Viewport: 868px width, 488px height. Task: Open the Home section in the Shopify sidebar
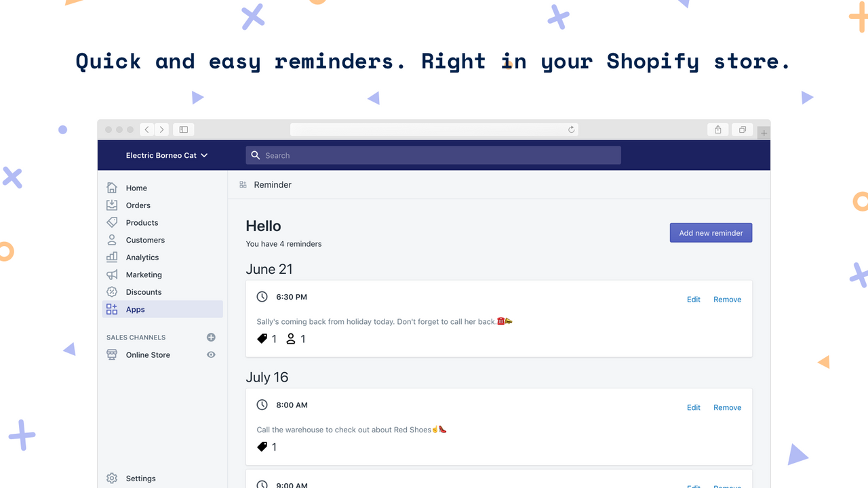click(111, 188)
